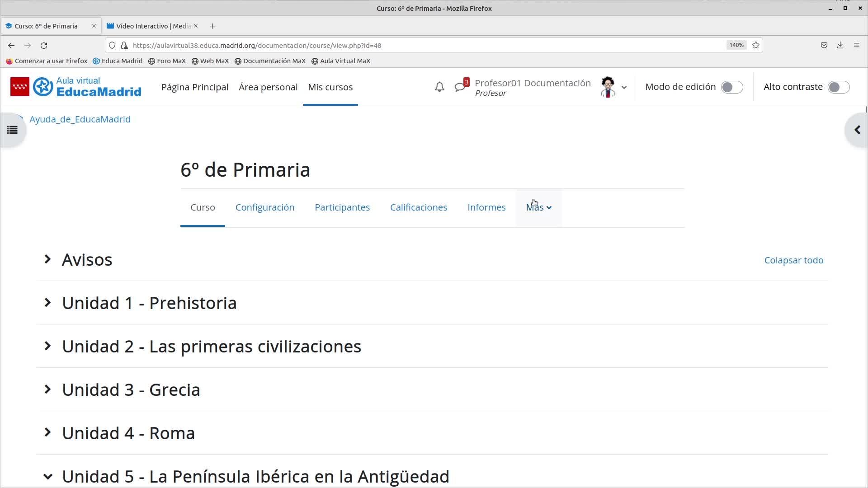Screen dimensions: 868x488
Task: Open user profile menu arrow
Action: (x=624, y=87)
